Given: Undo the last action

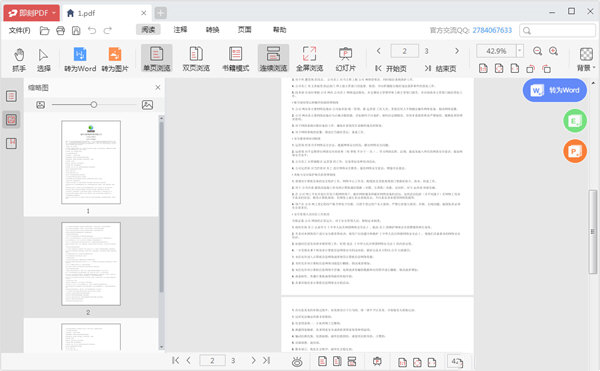Looking at the screenshot, I should pos(92,30).
